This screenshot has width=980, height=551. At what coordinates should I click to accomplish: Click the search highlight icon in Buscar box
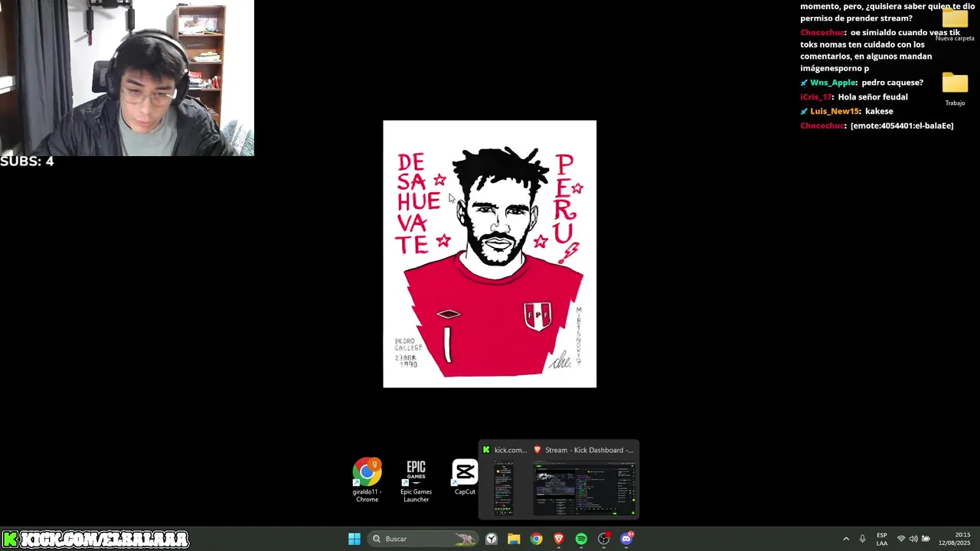(x=465, y=539)
